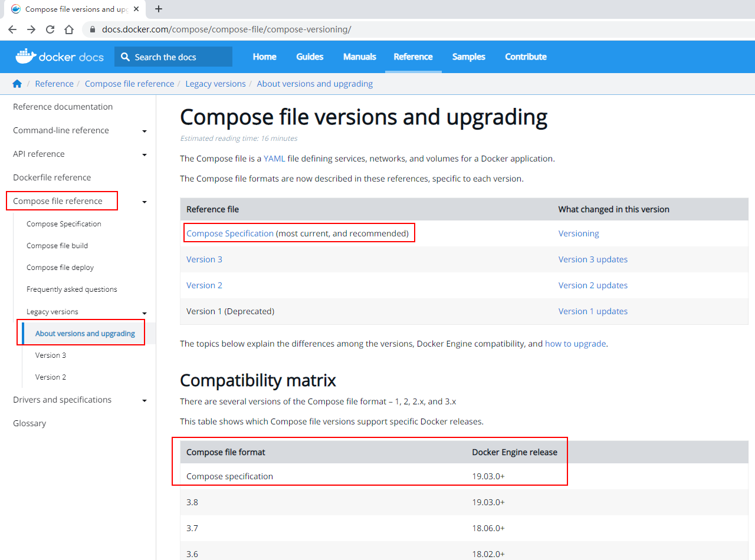Screen dimensions: 755x560
Task: Click the Search the docs field
Action: click(173, 57)
